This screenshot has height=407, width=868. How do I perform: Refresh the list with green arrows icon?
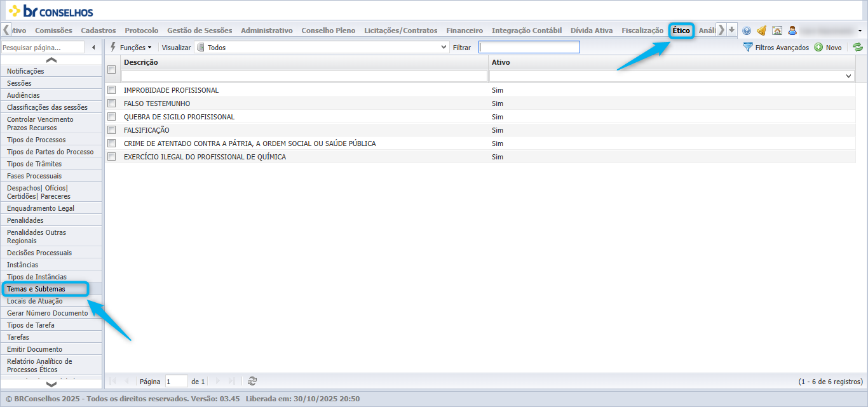point(858,47)
